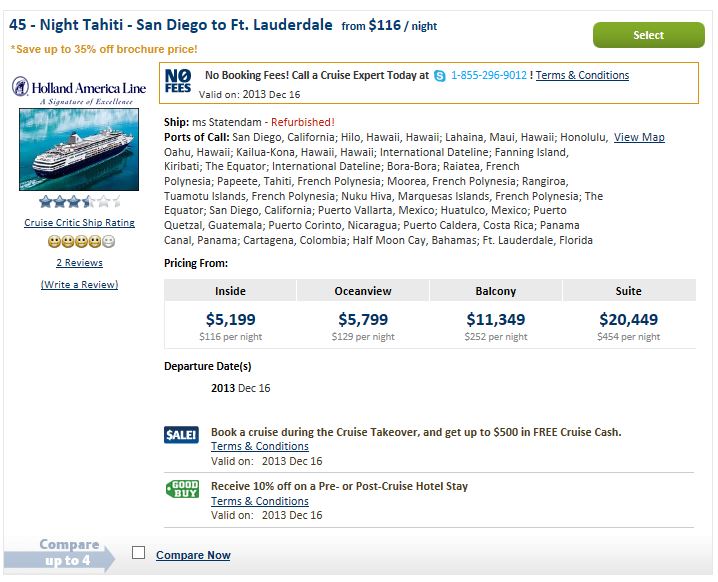Select the Suite column header
718x582 pixels.
click(629, 291)
